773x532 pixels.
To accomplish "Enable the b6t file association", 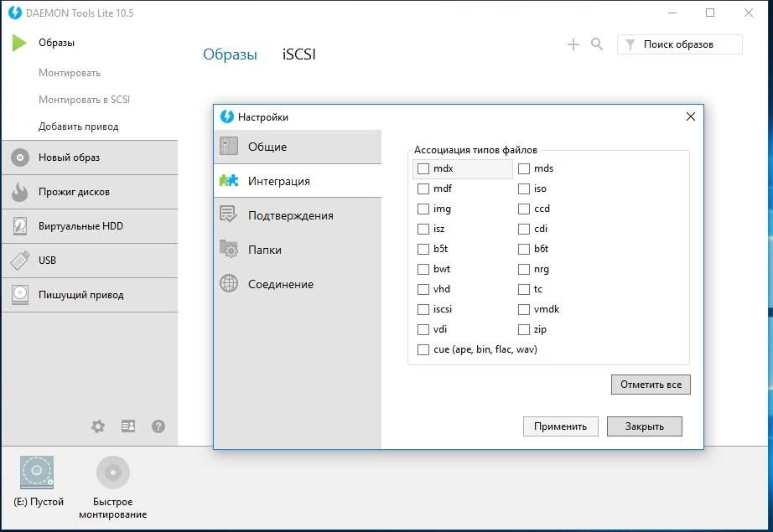I will coord(523,250).
